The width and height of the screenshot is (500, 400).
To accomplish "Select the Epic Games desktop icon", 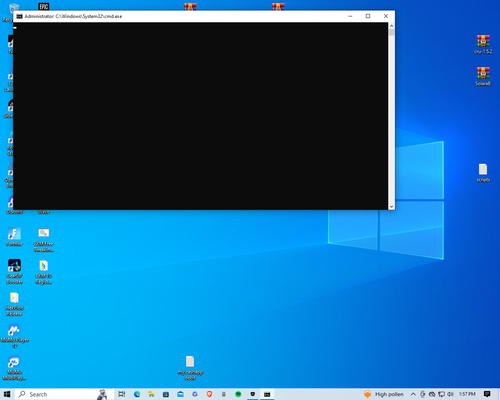I will [x=44, y=6].
